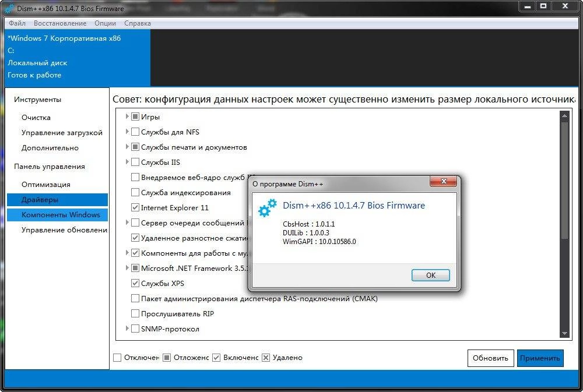Image resolution: width=583 pixels, height=392 pixels.
Task: Toggle Microsoft .NET Framework 3.5.1 checkbox
Action: [x=135, y=268]
